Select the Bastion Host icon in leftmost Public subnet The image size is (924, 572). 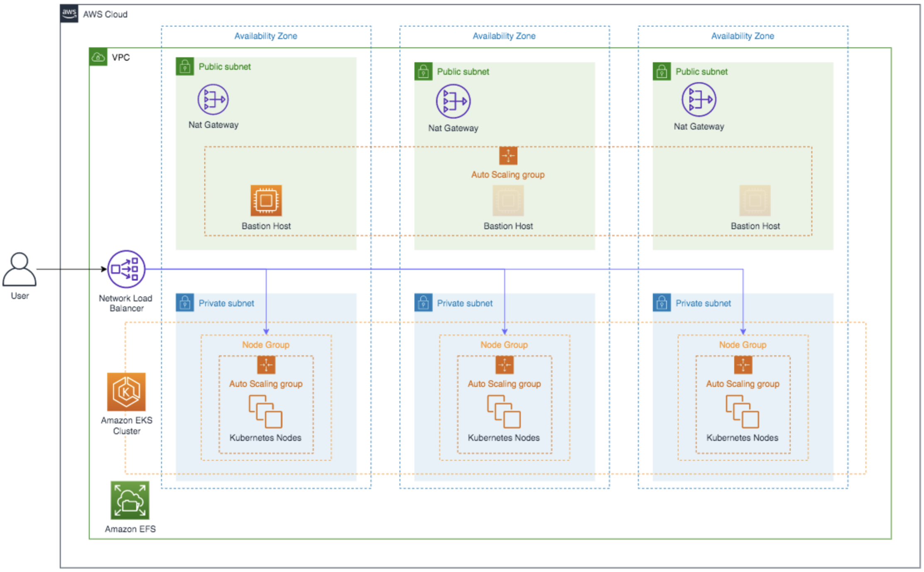(x=266, y=201)
